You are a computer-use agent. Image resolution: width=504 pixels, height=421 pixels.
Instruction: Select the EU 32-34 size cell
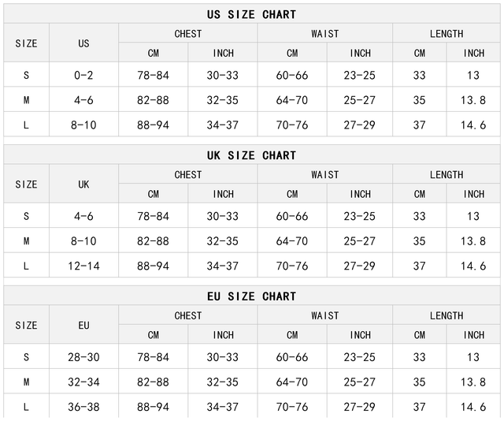point(83,382)
